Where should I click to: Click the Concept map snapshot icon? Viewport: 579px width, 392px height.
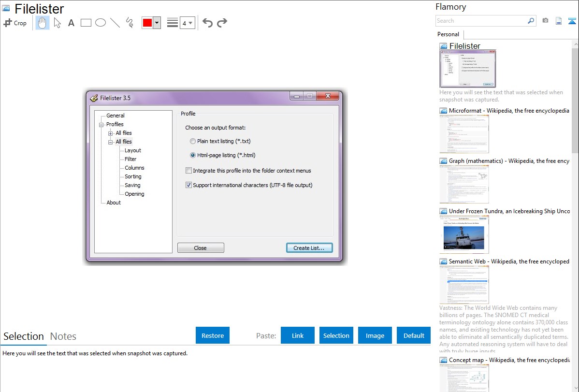(x=443, y=360)
